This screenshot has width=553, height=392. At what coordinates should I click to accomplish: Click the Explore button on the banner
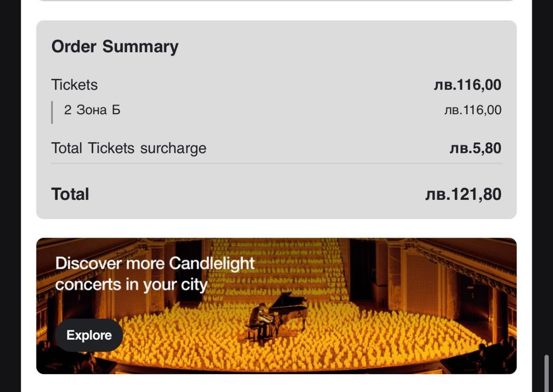click(x=89, y=335)
